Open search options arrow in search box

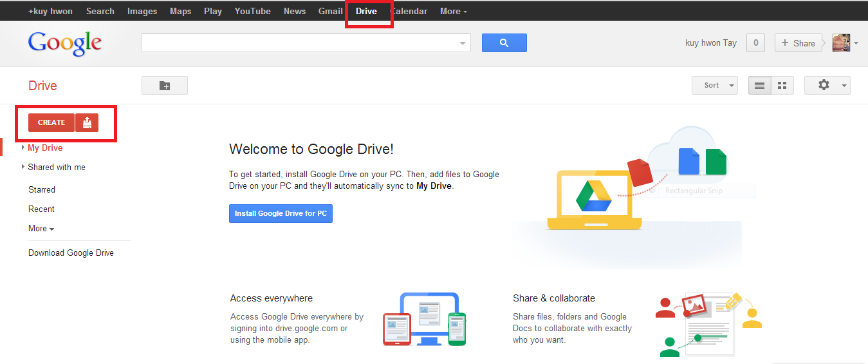[463, 43]
